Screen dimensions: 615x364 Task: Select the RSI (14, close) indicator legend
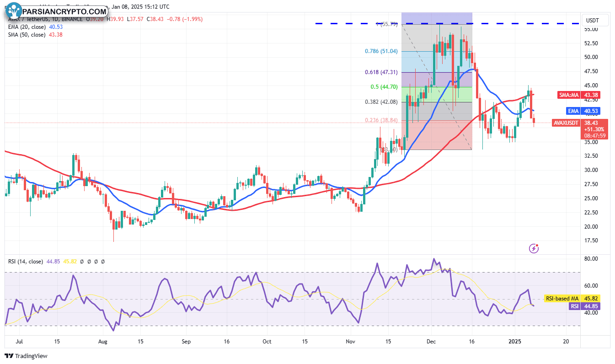[x=26, y=262]
